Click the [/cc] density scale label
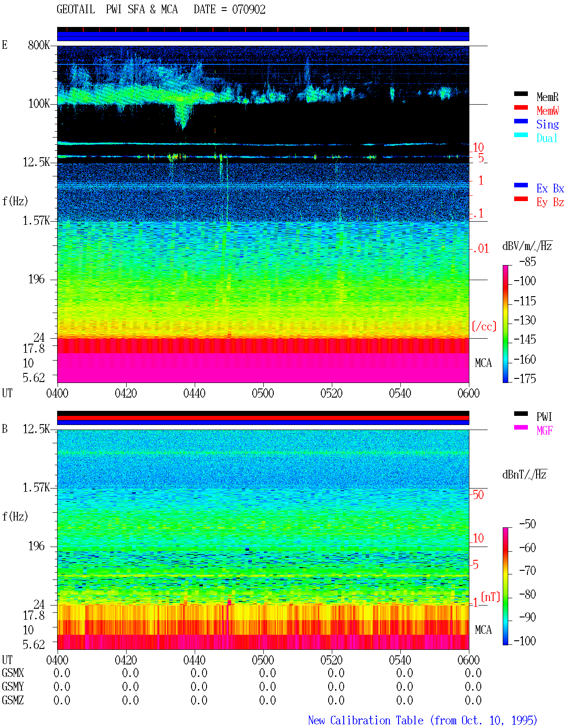The image size is (585, 728). coord(484,326)
